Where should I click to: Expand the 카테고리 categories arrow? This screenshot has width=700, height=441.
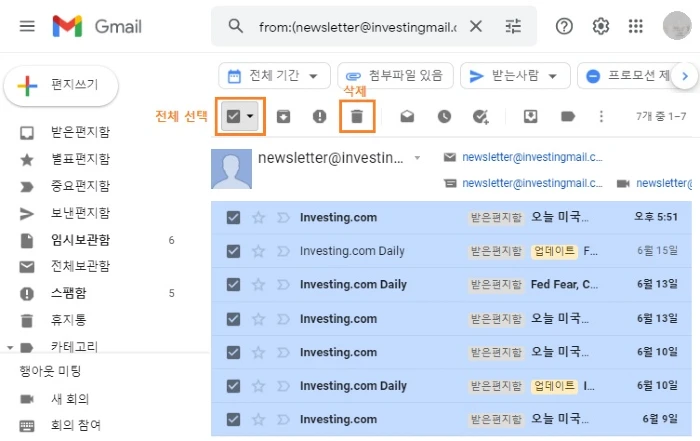pos(10,347)
